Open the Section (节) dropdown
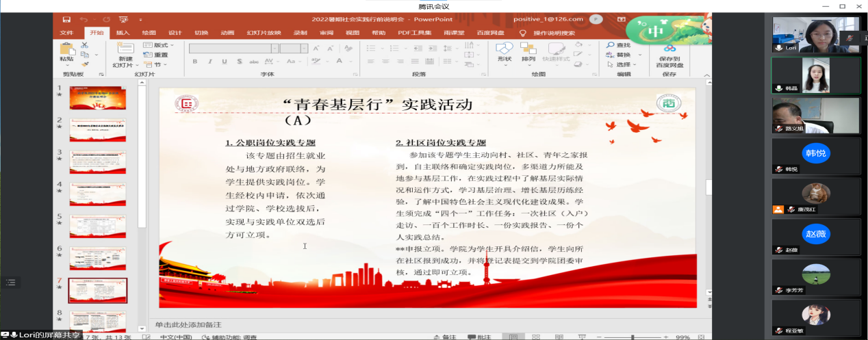 pyautogui.click(x=157, y=64)
